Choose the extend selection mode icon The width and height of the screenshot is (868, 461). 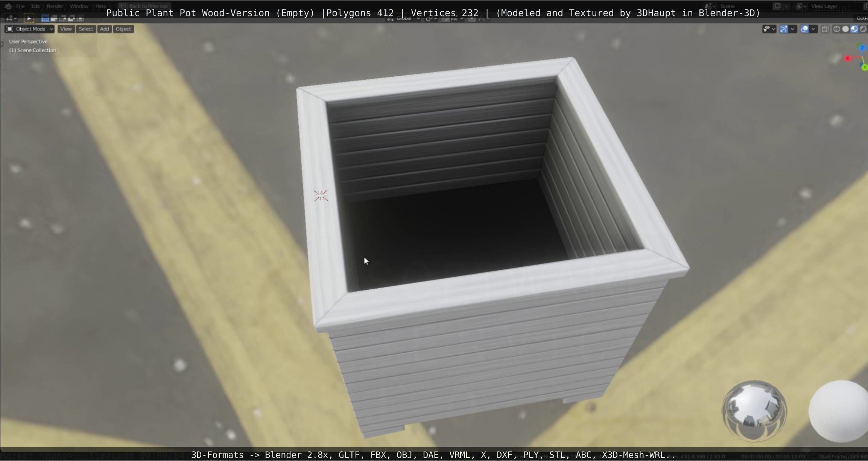(x=54, y=18)
